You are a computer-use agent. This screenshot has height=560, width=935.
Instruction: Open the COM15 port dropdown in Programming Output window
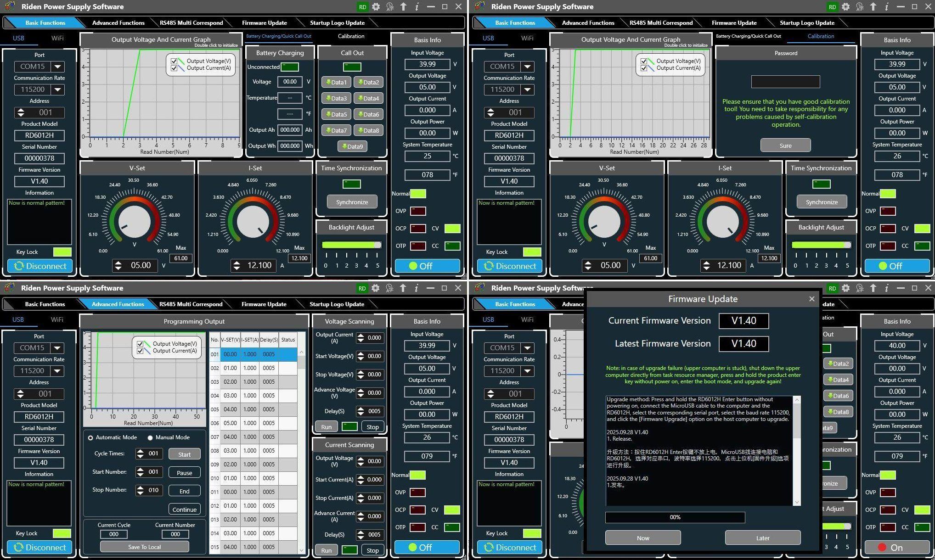pyautogui.click(x=57, y=348)
